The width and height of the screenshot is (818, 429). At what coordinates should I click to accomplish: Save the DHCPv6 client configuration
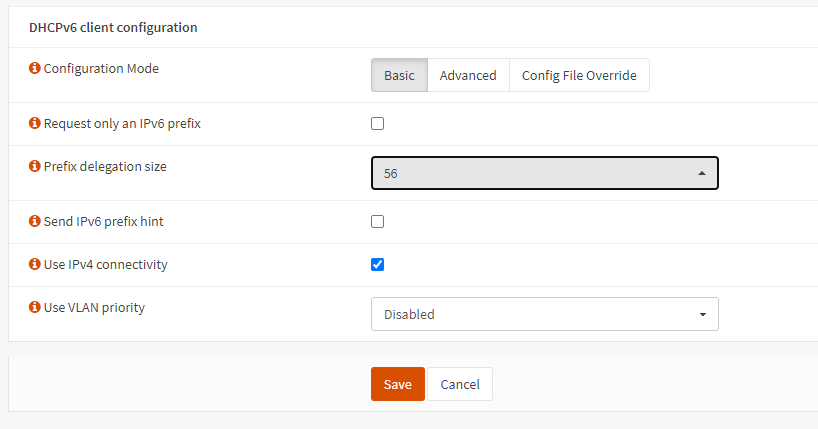pyautogui.click(x=397, y=384)
